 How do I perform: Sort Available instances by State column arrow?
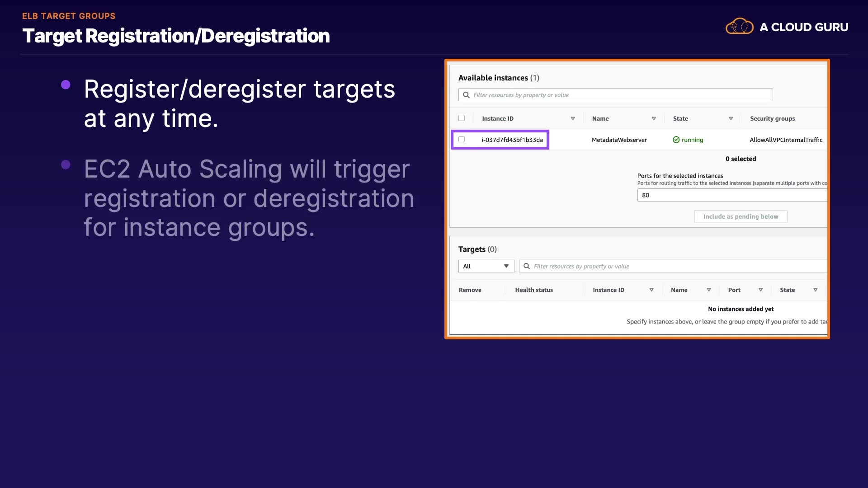point(731,118)
